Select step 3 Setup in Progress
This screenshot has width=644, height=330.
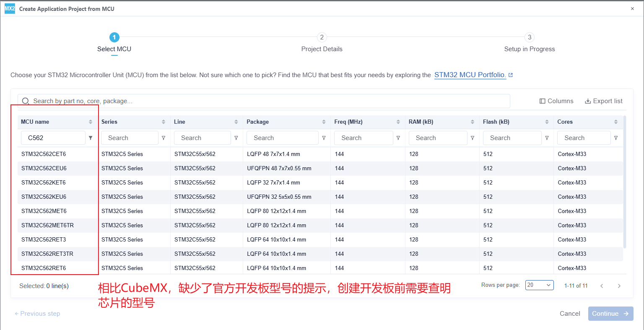[530, 43]
